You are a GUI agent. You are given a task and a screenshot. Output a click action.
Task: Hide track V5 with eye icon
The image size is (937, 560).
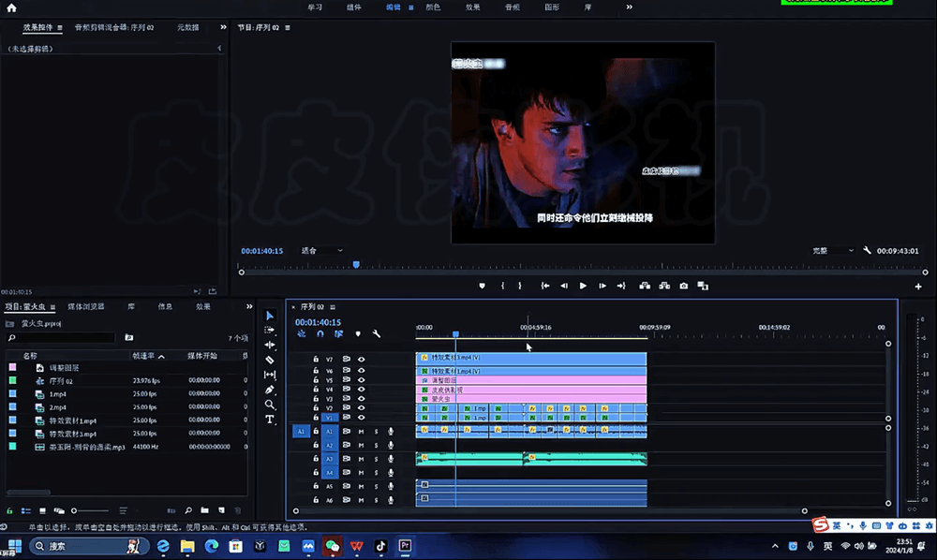pyautogui.click(x=361, y=379)
